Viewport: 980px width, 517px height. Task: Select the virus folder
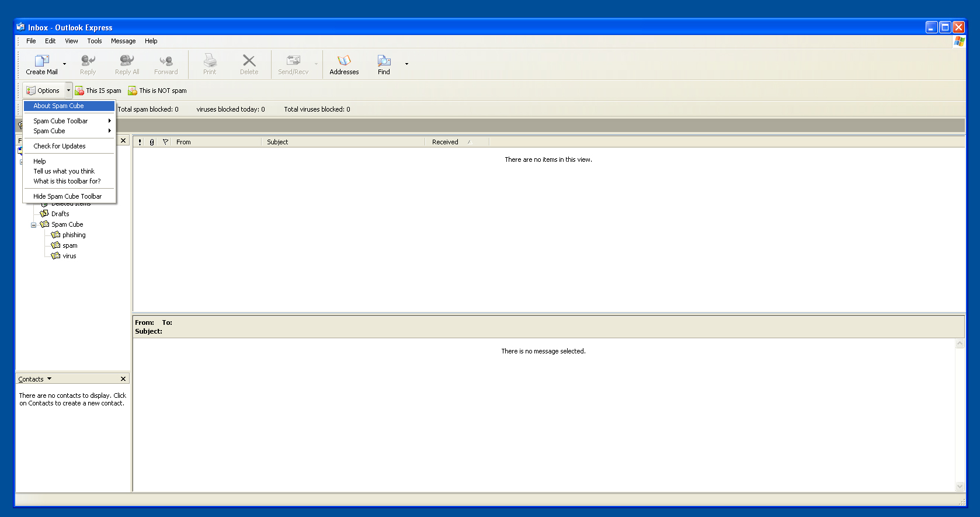[69, 256]
